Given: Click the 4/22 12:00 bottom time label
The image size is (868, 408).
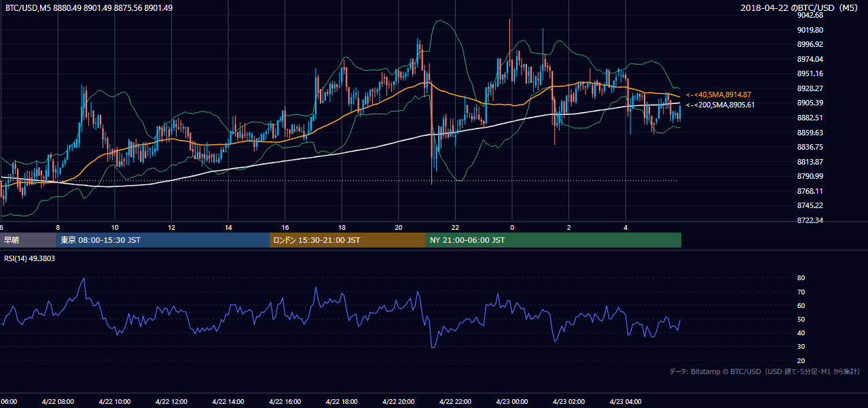Looking at the screenshot, I should (x=170, y=402).
